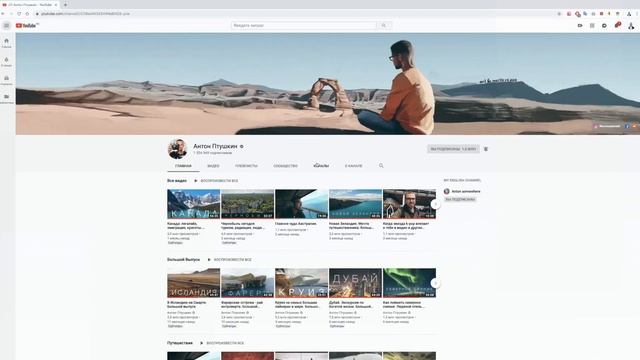Open the Большой Выпуск section title

[183, 260]
